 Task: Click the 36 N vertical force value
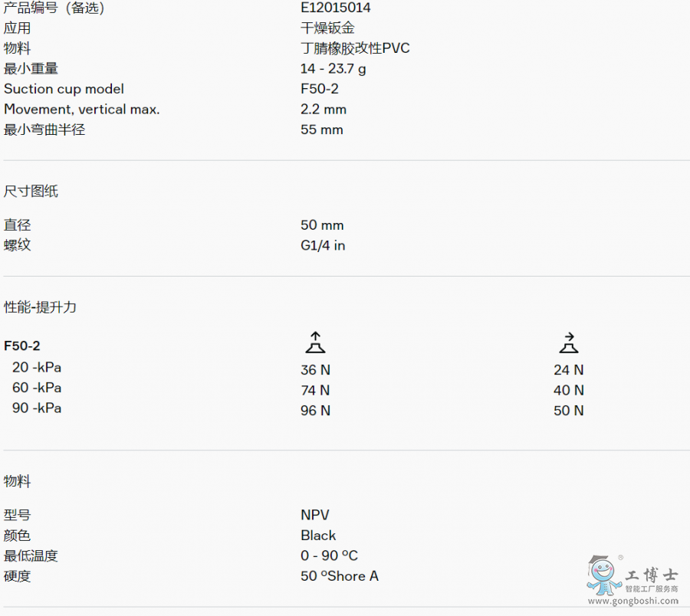click(315, 370)
